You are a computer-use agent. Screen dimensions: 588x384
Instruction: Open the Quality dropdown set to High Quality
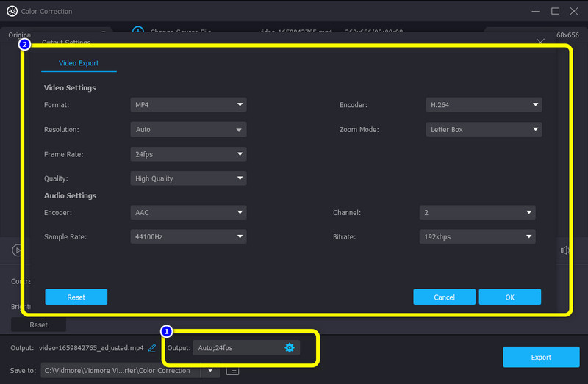[x=189, y=178]
